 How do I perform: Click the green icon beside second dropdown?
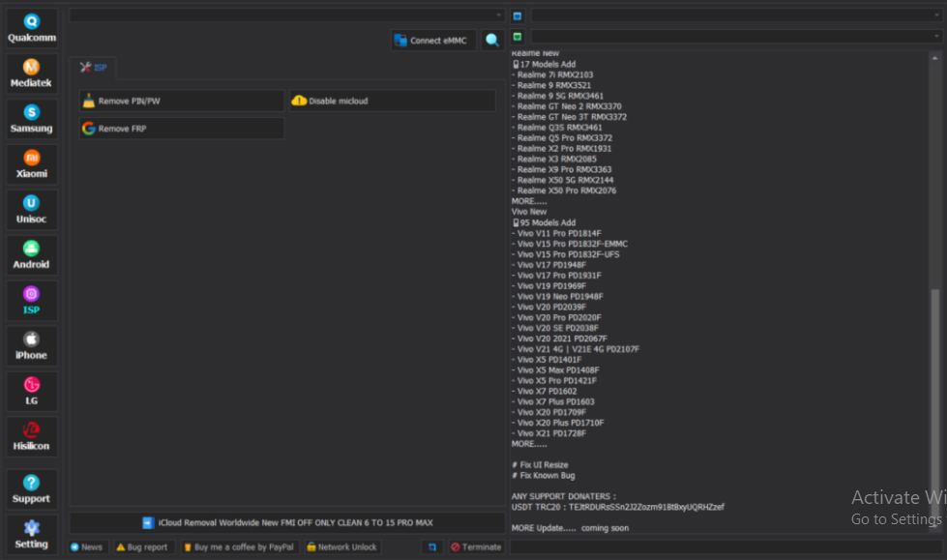coord(517,37)
